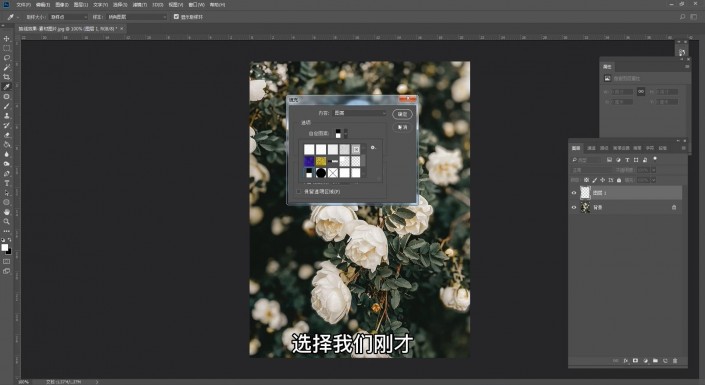This screenshot has height=385, width=705.
Task: Click lock transparent pixels icon
Action: coord(586,180)
